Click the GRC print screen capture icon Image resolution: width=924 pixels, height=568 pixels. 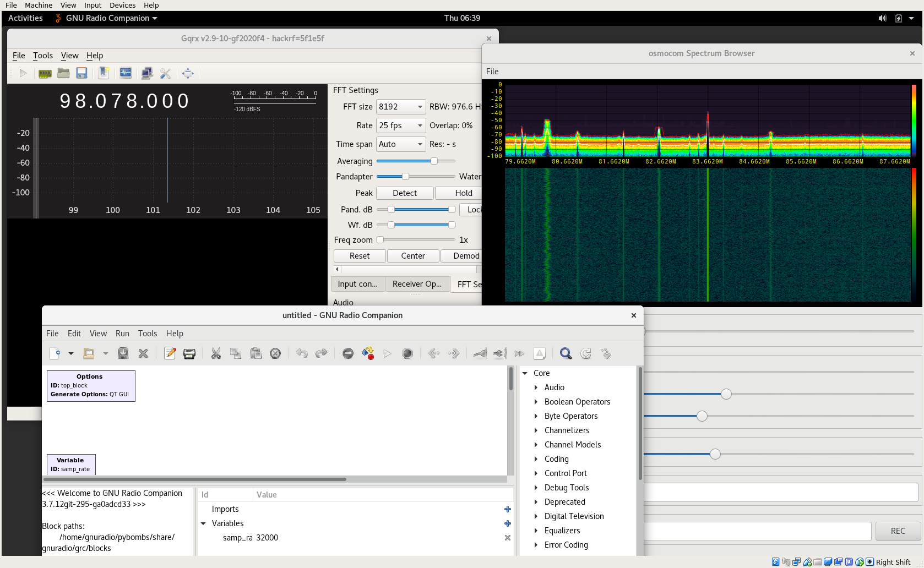(189, 353)
